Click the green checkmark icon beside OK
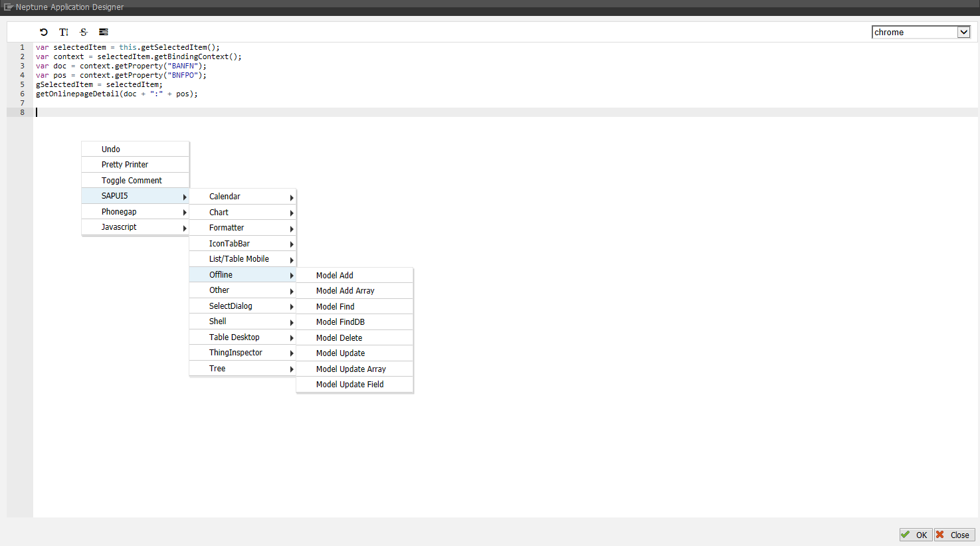980x546 pixels. click(905, 535)
